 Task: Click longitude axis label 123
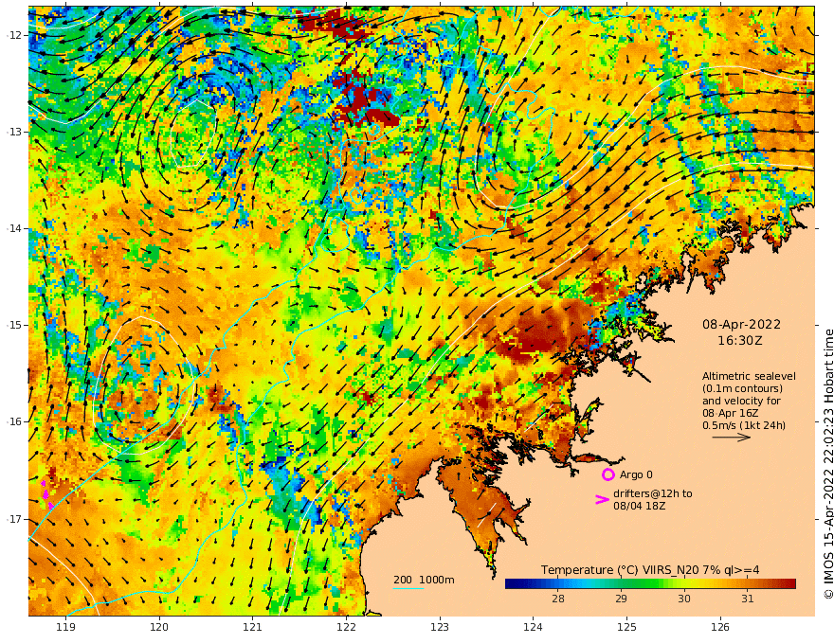tap(440, 627)
